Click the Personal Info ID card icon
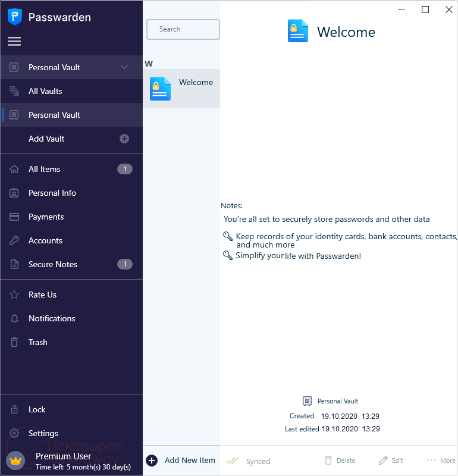This screenshot has height=476, width=458. pyautogui.click(x=14, y=193)
